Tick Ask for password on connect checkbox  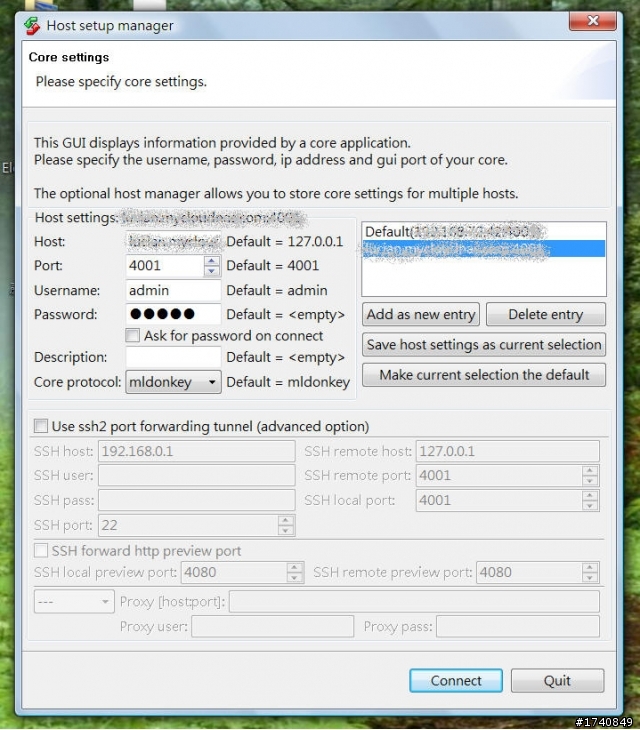133,336
